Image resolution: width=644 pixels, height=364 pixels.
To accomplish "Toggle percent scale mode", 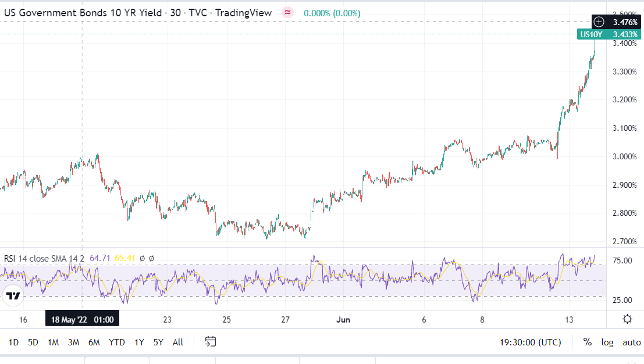I will click(588, 342).
